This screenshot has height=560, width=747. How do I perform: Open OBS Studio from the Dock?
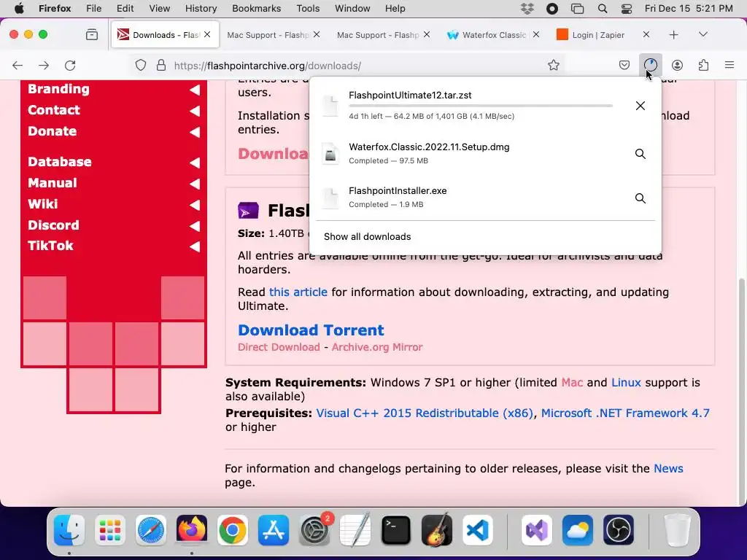point(619,530)
